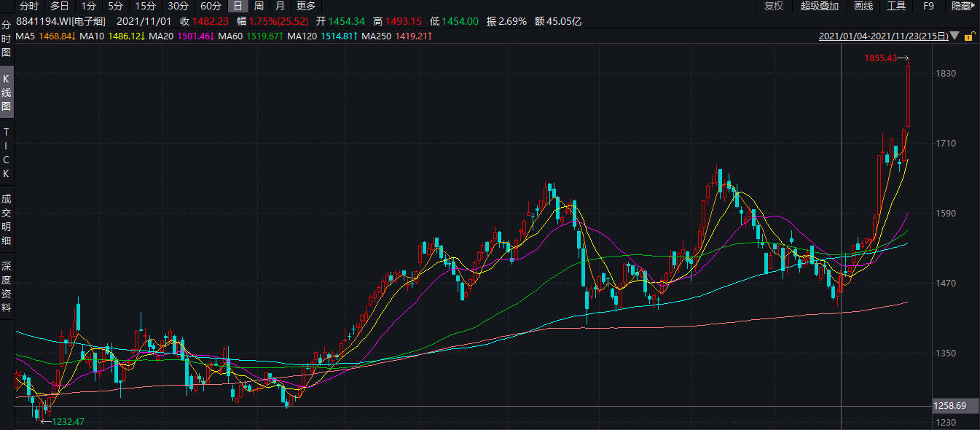
Task: Open the K线图 side tab
Action: point(7,93)
